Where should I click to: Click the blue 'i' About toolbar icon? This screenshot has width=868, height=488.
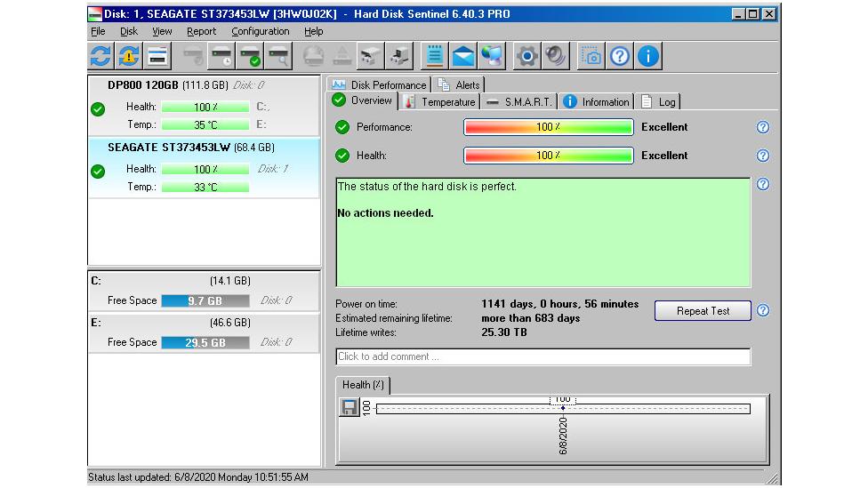[x=647, y=56]
